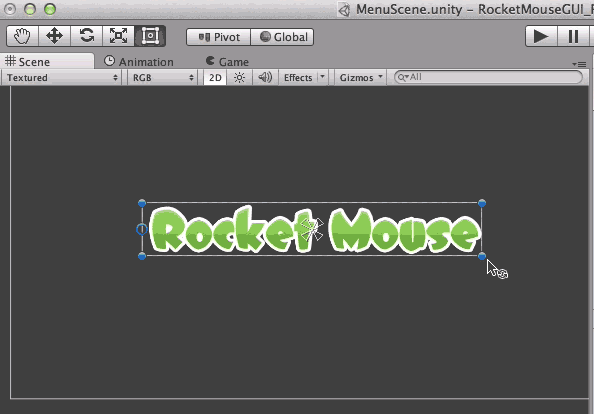Select the Rect transform tool

click(150, 36)
